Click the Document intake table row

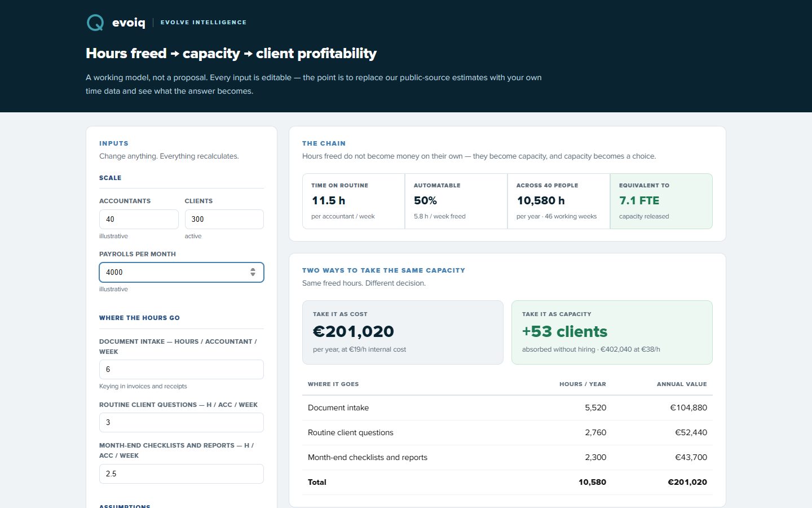507,408
